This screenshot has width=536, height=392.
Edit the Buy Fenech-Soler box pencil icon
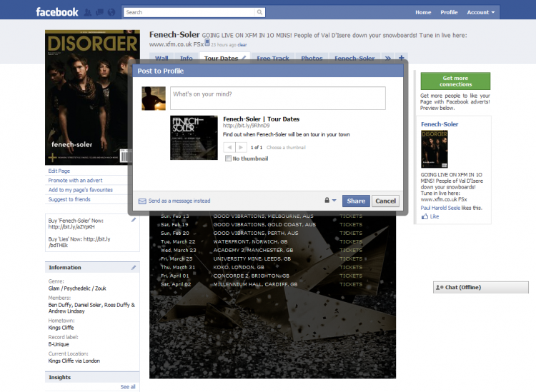click(x=134, y=220)
